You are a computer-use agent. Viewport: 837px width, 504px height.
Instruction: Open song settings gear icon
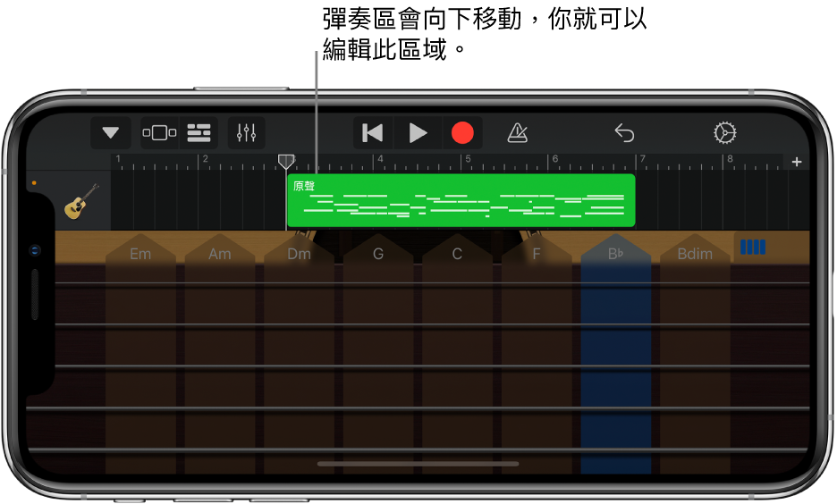[x=725, y=133]
